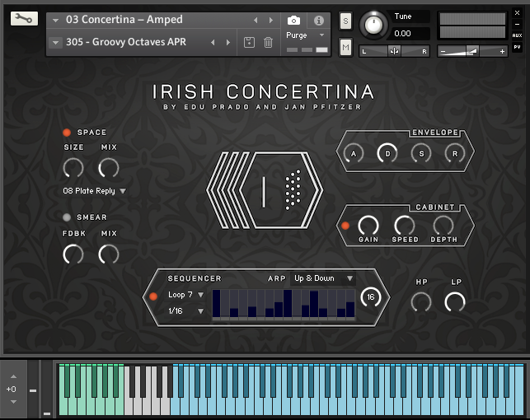
Task: Open the 1/16 rate menu
Action: pos(186,310)
